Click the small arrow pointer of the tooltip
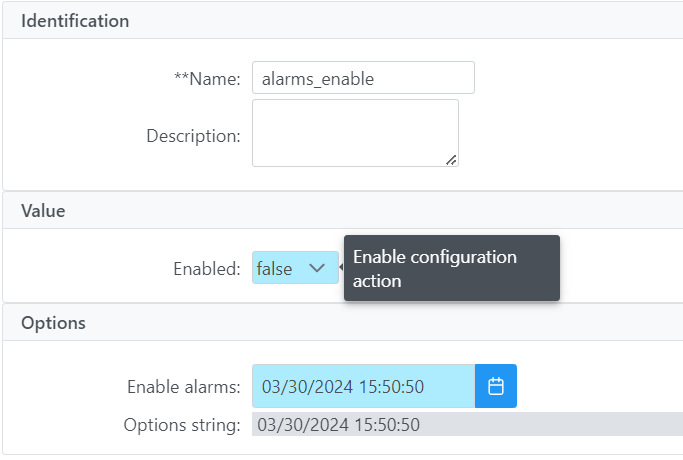The image size is (683, 460). (x=341, y=268)
